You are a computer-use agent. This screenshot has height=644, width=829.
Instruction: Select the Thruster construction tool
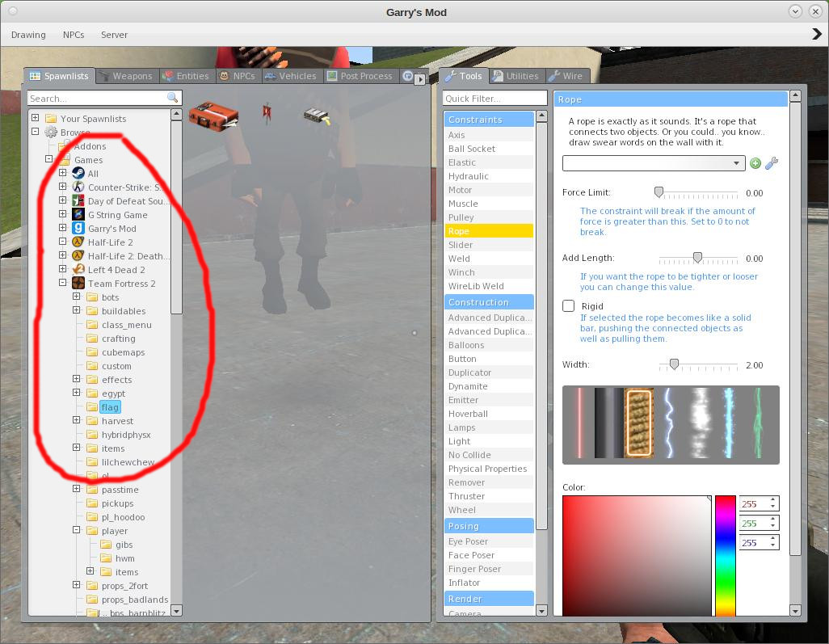[x=466, y=496]
